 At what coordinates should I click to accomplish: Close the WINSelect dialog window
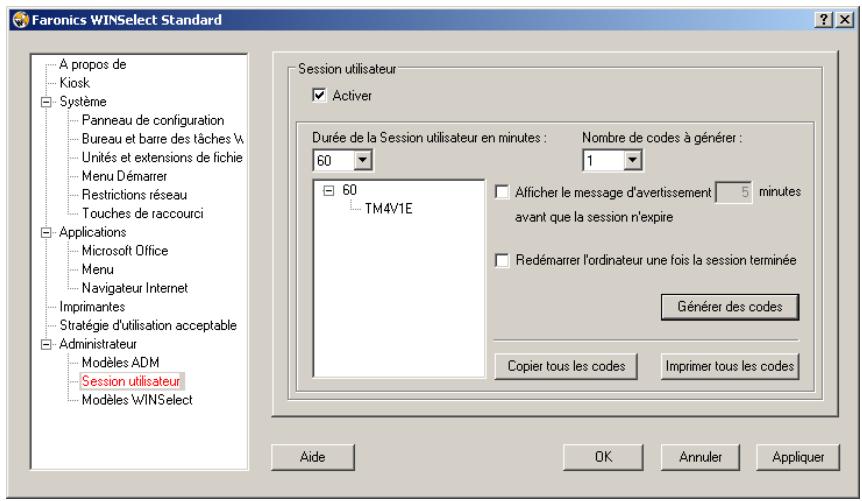[844, 20]
